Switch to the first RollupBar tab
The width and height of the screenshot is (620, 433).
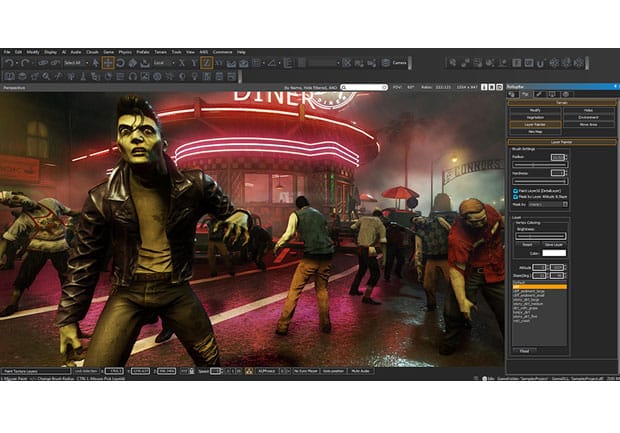(x=513, y=94)
